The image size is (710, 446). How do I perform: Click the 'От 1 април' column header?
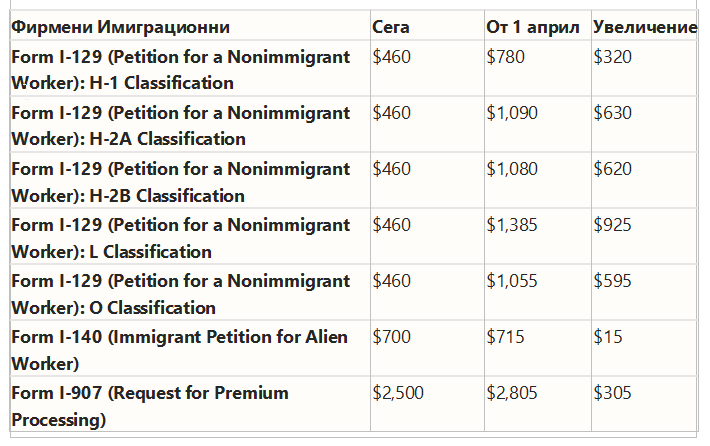point(537,26)
